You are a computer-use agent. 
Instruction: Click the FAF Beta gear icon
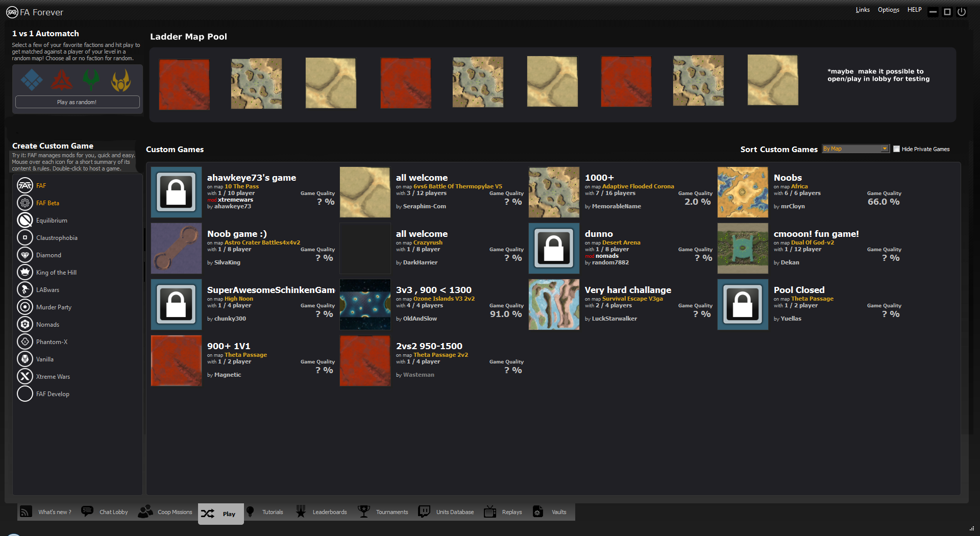point(25,203)
